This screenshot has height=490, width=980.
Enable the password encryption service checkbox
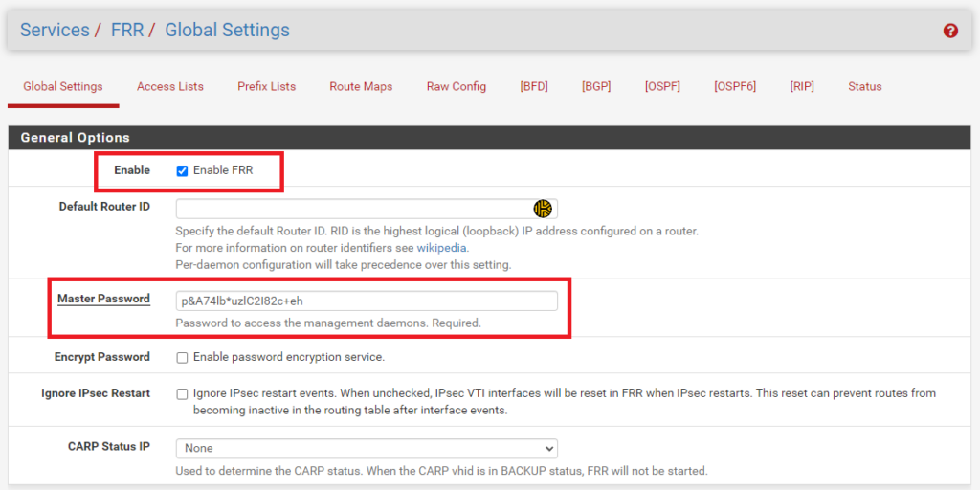coord(182,357)
